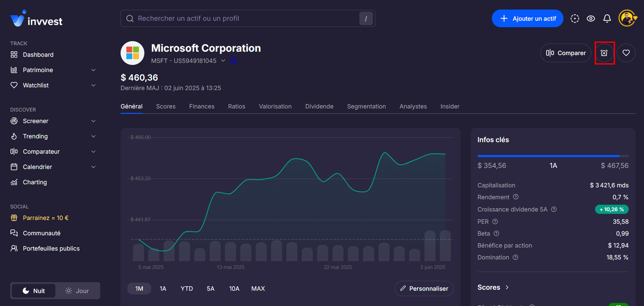Click the Patrimoine bar chart icon
Viewport: 644px width, 306px height.
click(x=14, y=70)
